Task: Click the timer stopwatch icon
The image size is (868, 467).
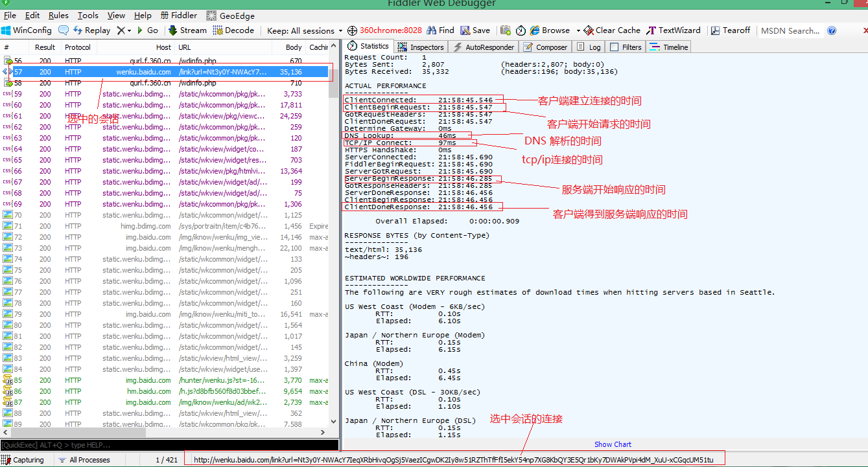Action: [521, 30]
